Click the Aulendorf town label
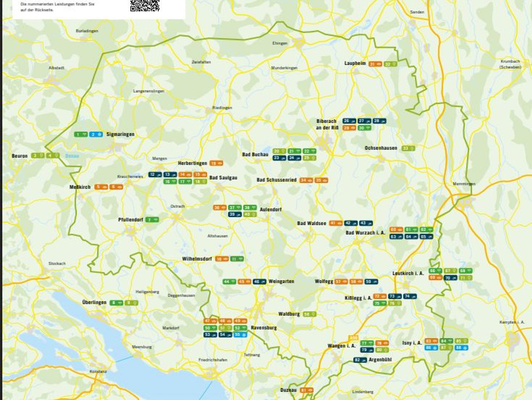The width and height of the screenshot is (532, 400). click(x=270, y=209)
